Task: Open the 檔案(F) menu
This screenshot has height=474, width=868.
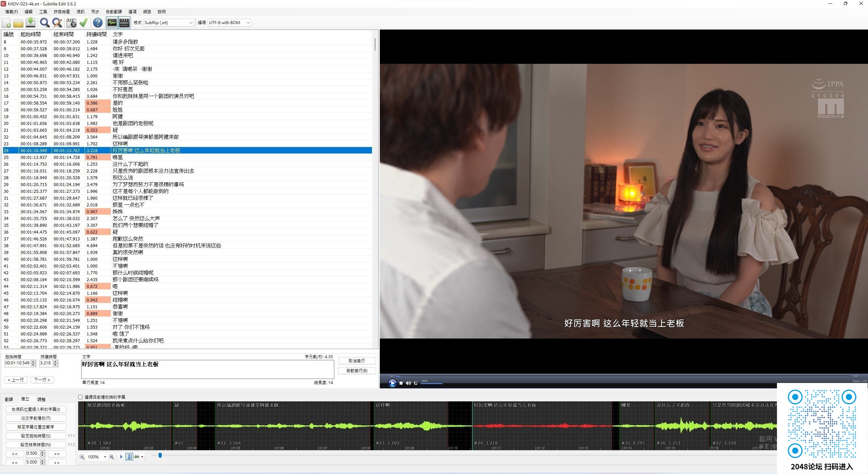Action: click(x=12, y=12)
